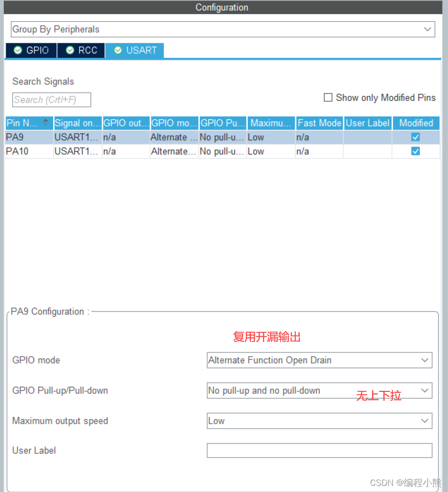Click the User Label column header
The image size is (448, 492).
tap(368, 123)
